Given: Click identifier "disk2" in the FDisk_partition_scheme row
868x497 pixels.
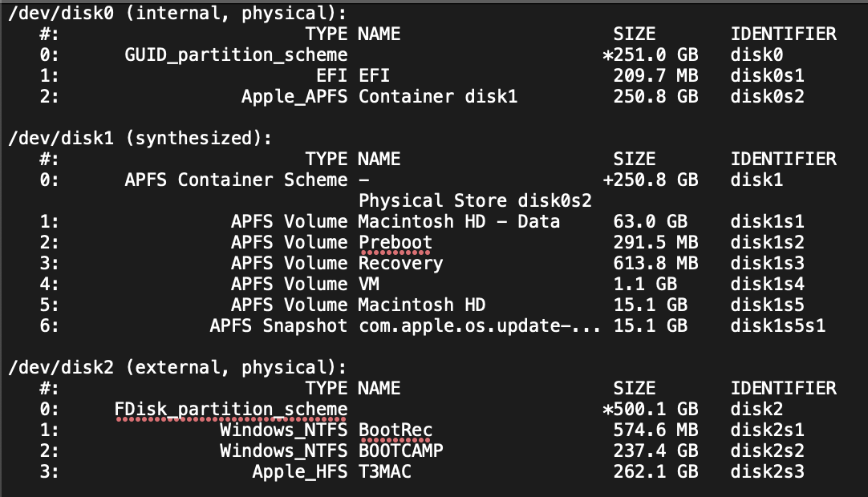Looking at the screenshot, I should pos(756,410).
